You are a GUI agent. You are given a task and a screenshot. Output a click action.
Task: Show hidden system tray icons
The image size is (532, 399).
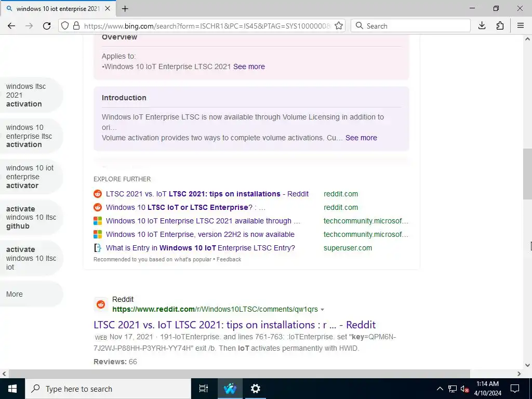tap(440, 389)
